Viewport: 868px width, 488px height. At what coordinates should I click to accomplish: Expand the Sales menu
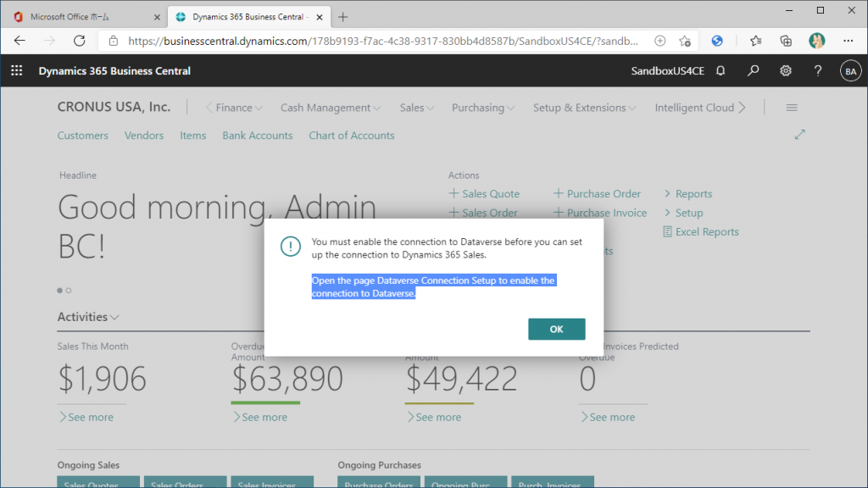click(417, 108)
